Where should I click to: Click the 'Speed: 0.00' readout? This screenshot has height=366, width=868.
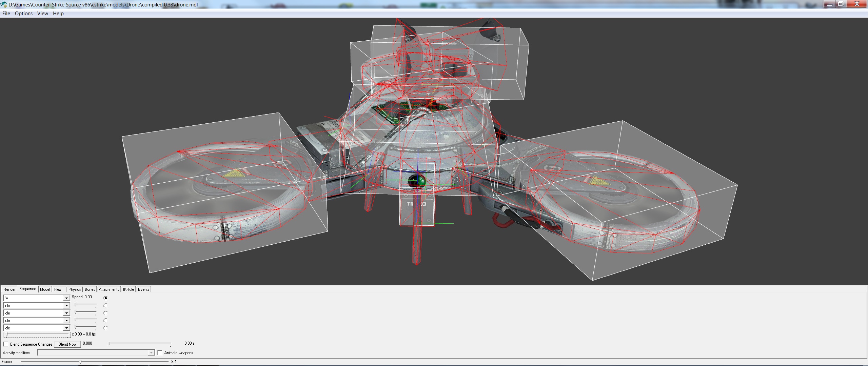coord(82,297)
